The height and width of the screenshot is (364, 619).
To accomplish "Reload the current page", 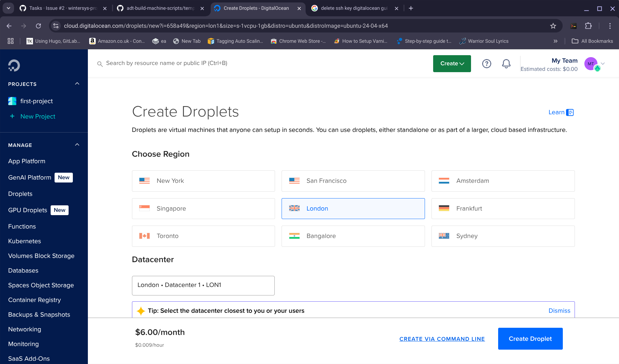I will [38, 26].
